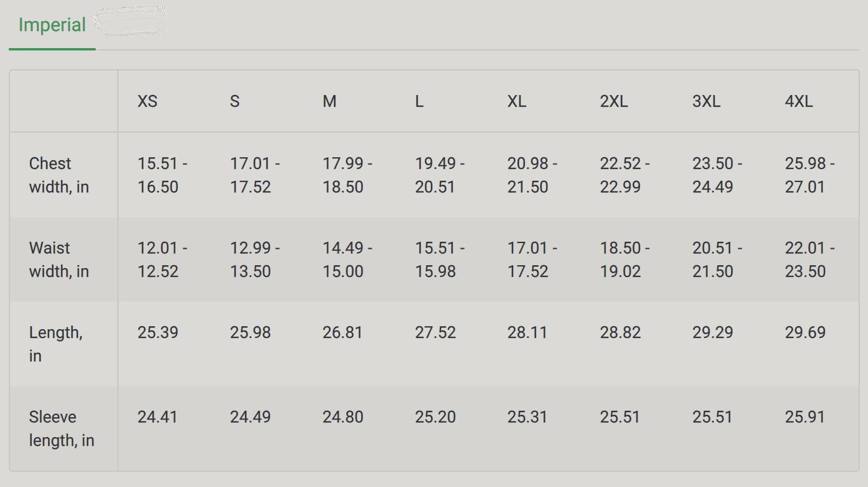Click XS chest width 15.51 - 16.50
Screen dimensions: 868x487
pos(162,175)
